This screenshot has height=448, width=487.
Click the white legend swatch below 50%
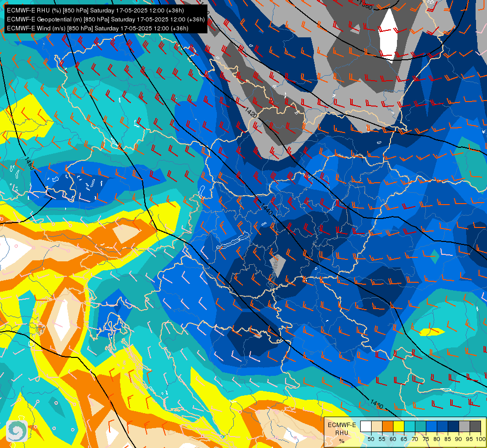coord(366,426)
